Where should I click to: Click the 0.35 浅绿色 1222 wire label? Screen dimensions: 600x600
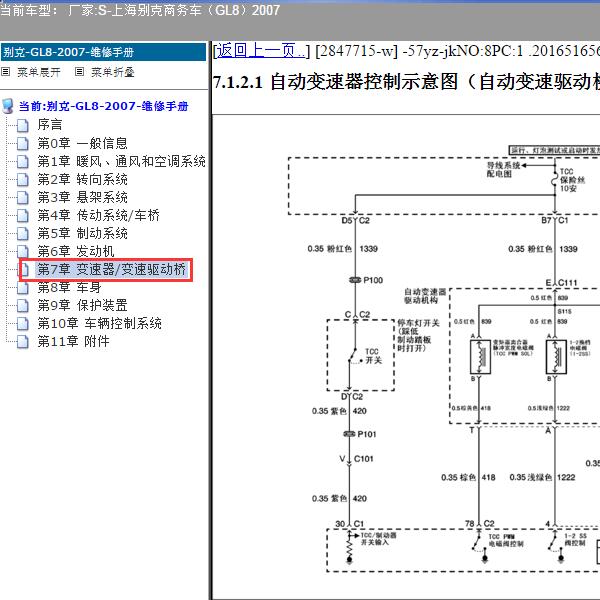[543, 477]
